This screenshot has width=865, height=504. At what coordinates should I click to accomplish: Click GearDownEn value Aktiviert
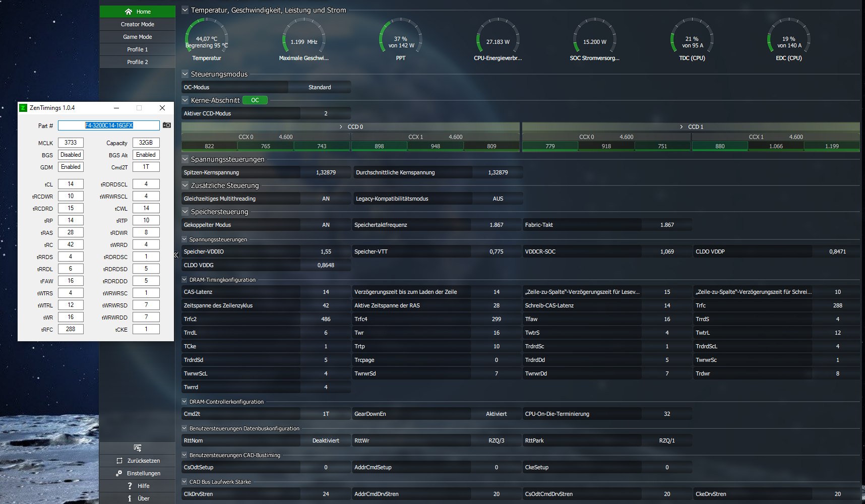coord(497,414)
